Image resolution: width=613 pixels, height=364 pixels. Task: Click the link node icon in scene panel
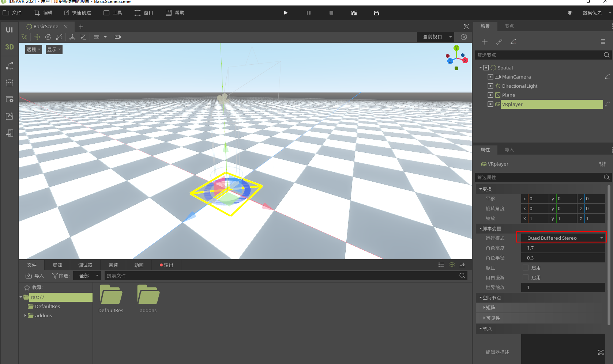[499, 42]
